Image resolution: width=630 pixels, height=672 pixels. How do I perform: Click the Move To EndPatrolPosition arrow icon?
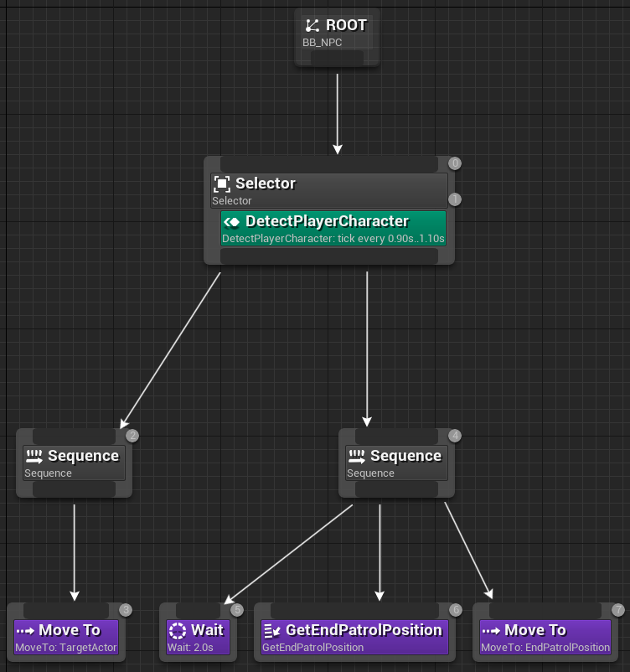(x=491, y=631)
